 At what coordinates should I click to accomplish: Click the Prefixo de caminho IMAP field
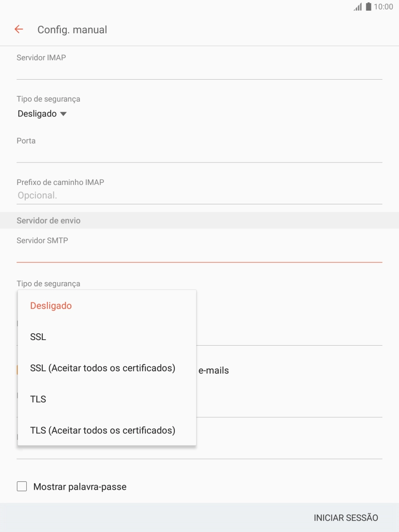(x=199, y=195)
